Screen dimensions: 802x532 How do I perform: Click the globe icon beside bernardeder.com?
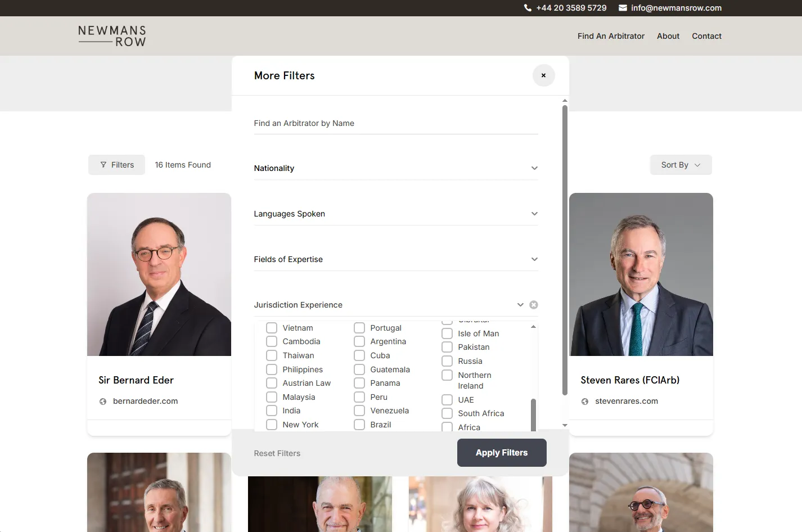tap(103, 402)
